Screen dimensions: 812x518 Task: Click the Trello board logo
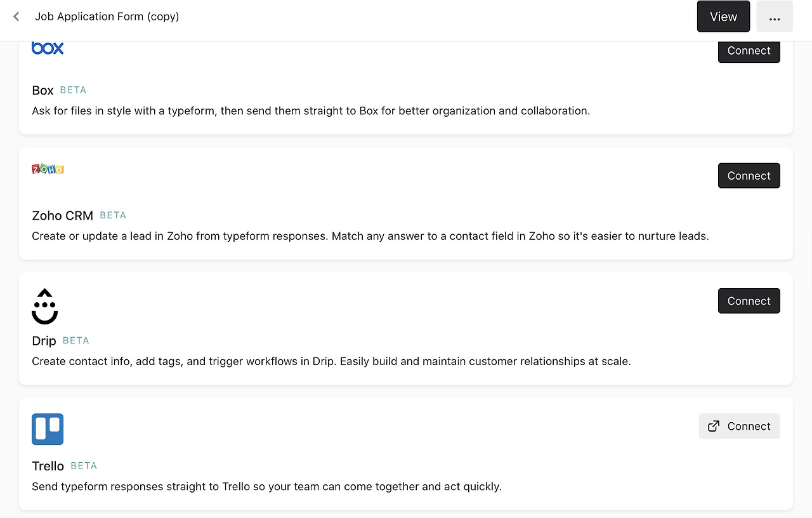(x=48, y=429)
